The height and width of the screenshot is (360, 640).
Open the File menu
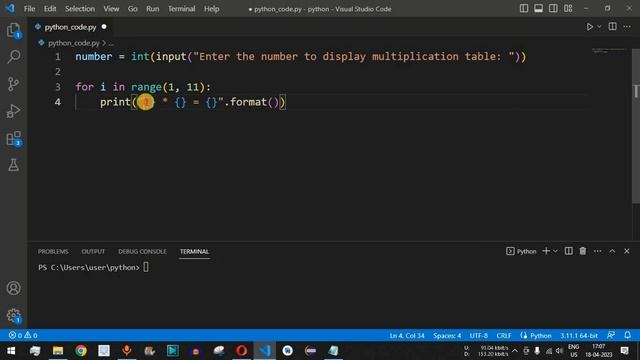tap(29, 9)
